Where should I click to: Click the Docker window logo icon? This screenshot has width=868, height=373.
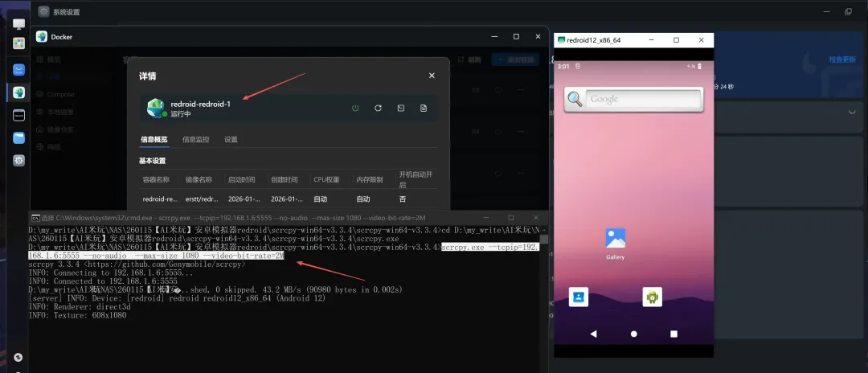tap(42, 36)
